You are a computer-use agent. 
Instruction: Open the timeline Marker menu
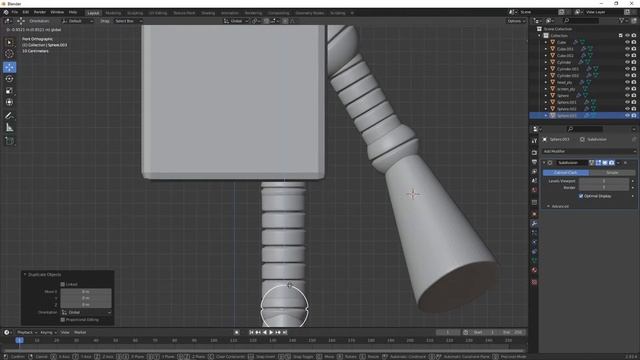80,332
